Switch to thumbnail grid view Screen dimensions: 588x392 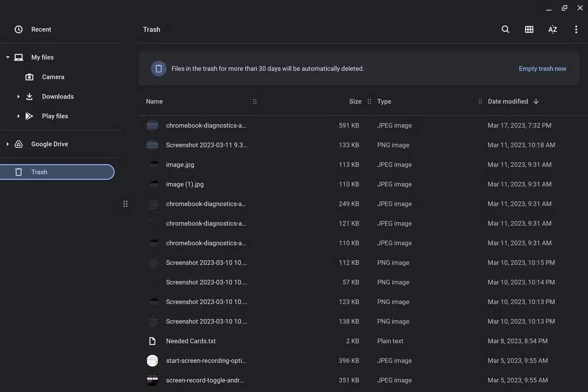(x=529, y=30)
